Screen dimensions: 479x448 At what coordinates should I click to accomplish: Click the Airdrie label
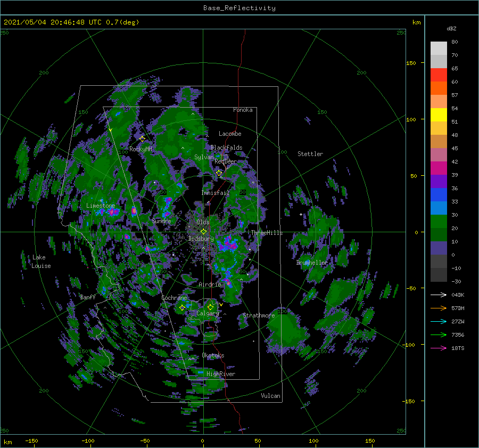pyautogui.click(x=210, y=284)
